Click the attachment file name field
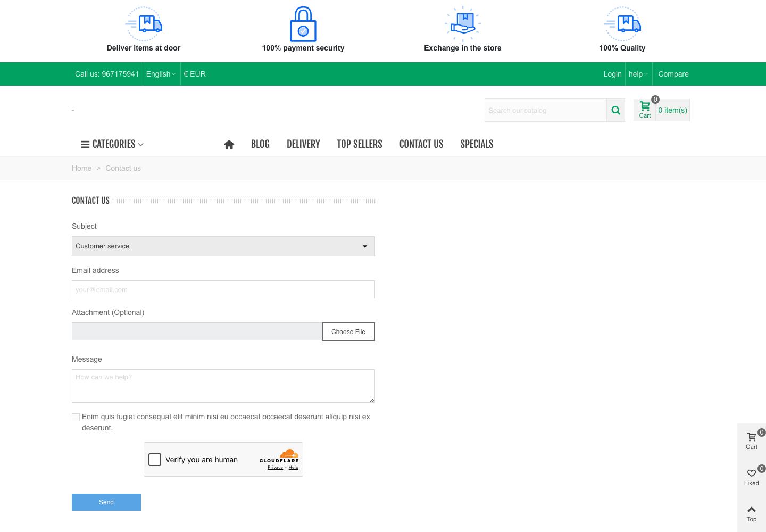The width and height of the screenshot is (766, 532). [x=197, y=331]
